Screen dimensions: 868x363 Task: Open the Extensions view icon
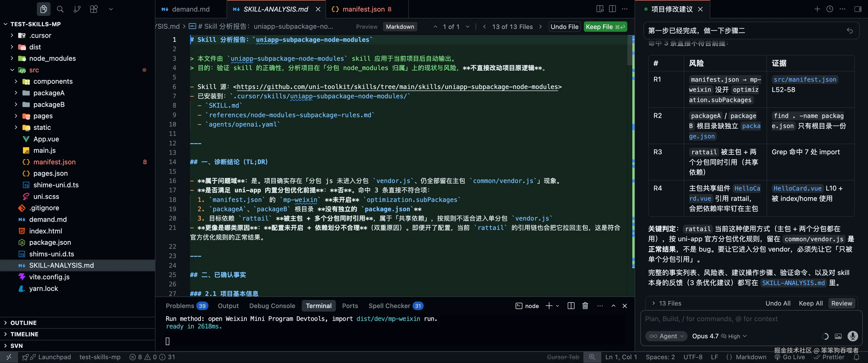94,9
